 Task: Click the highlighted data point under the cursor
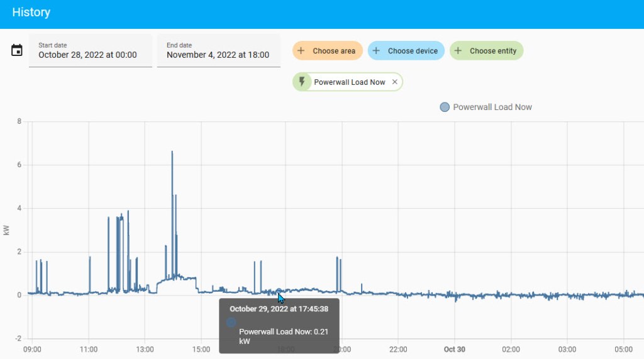279,292
